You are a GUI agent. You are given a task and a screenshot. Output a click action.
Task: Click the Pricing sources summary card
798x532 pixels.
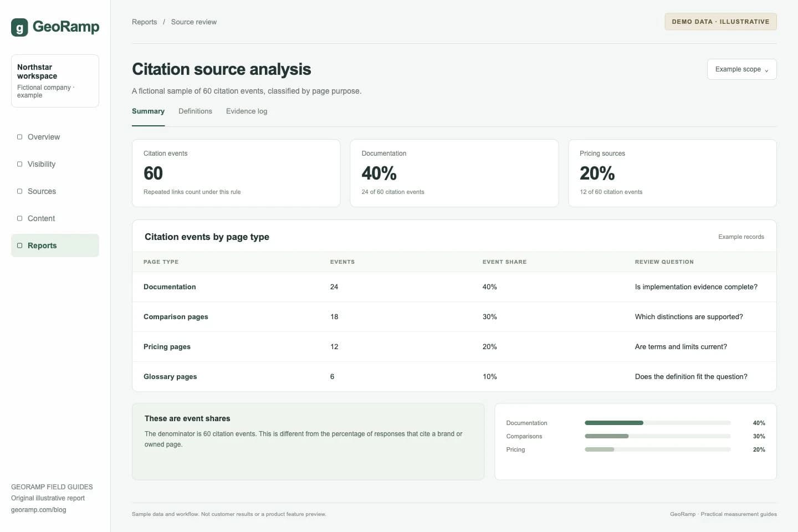(672, 173)
